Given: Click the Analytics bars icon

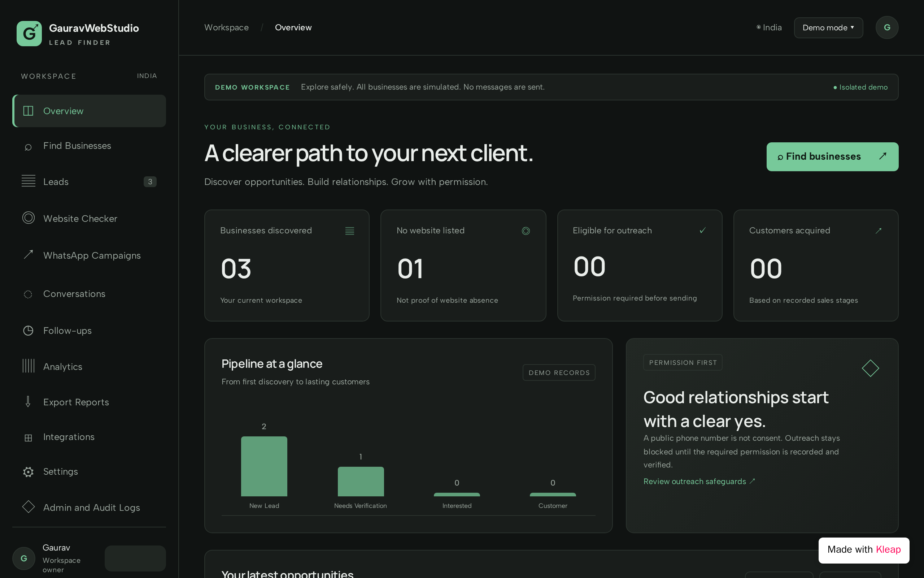Looking at the screenshot, I should pos(28,366).
